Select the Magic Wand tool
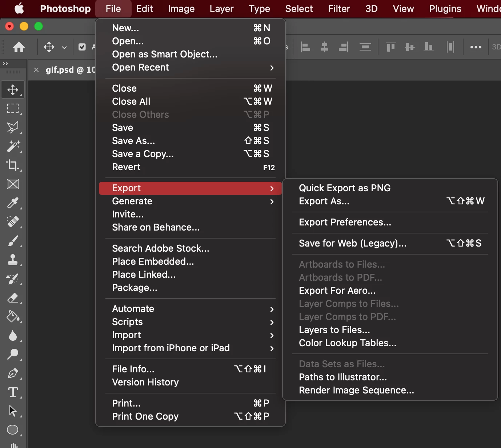This screenshot has height=448, width=501. [13, 146]
